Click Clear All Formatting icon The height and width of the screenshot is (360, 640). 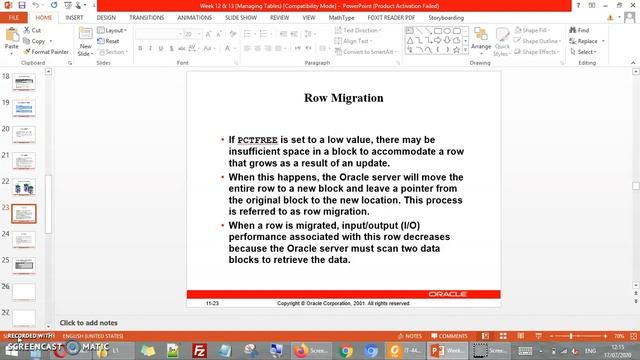point(233,34)
